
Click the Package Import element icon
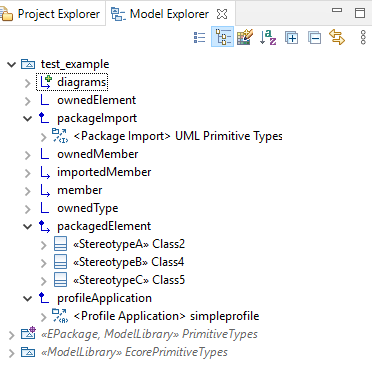click(60, 136)
